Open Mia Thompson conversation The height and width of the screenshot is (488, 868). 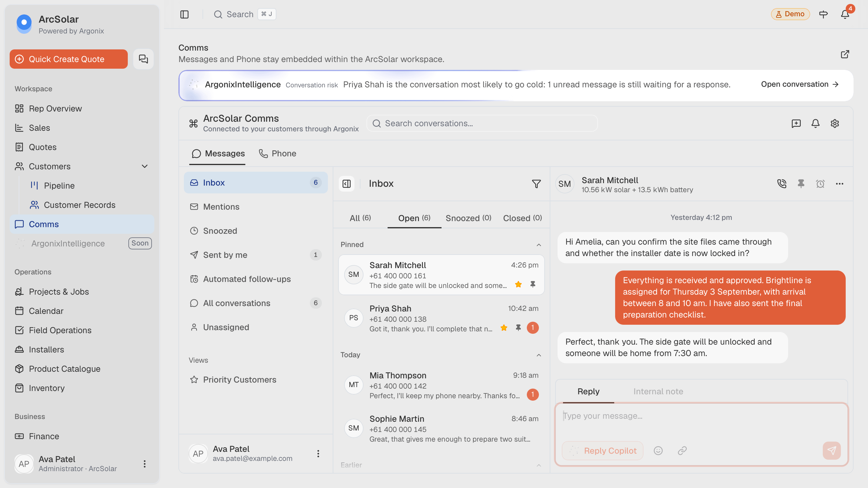[441, 385]
